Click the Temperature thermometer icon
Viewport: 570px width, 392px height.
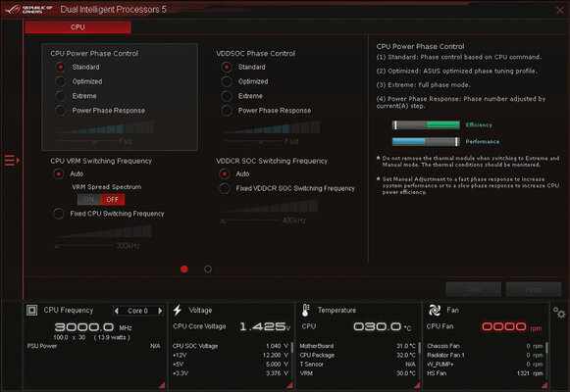(306, 310)
